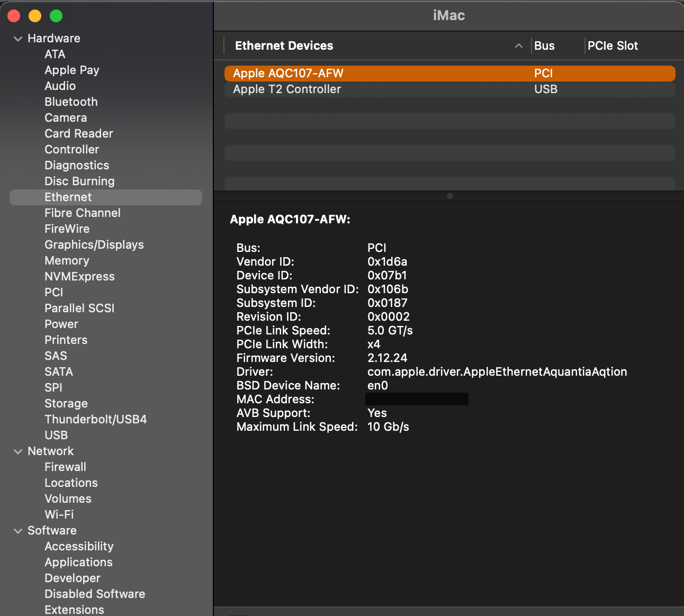The width and height of the screenshot is (684, 616).
Task: Click the pane divider handle dot
Action: (450, 196)
